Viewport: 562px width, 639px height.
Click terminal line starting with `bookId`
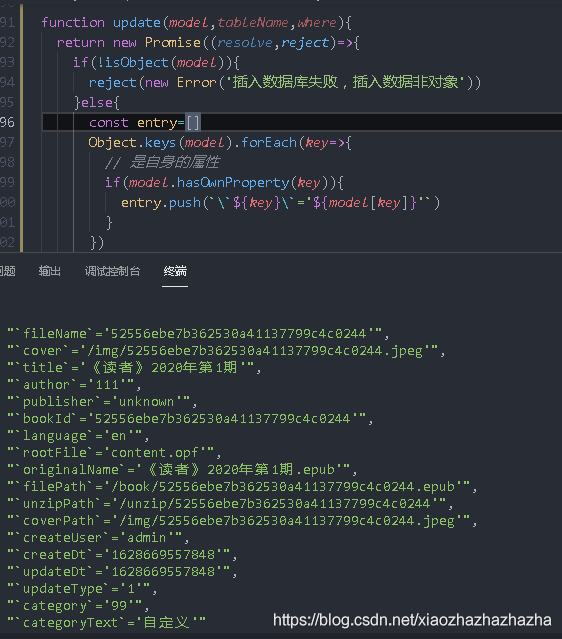click(190, 419)
